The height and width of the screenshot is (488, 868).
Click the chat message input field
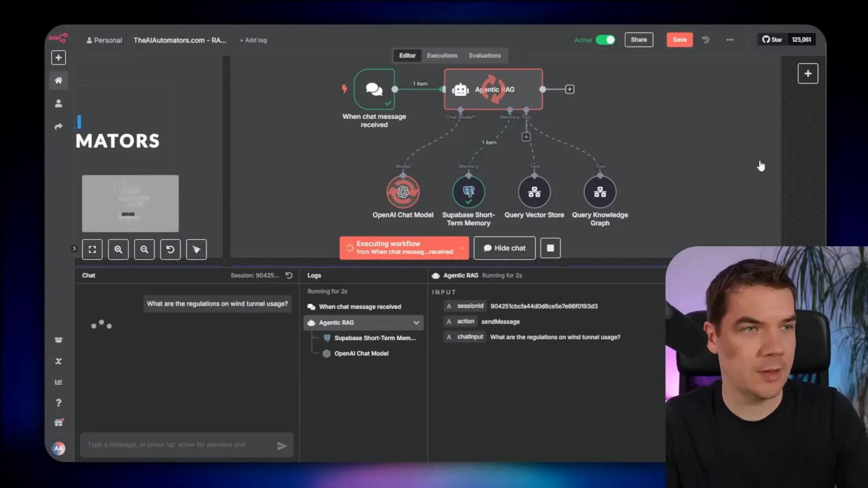187,445
